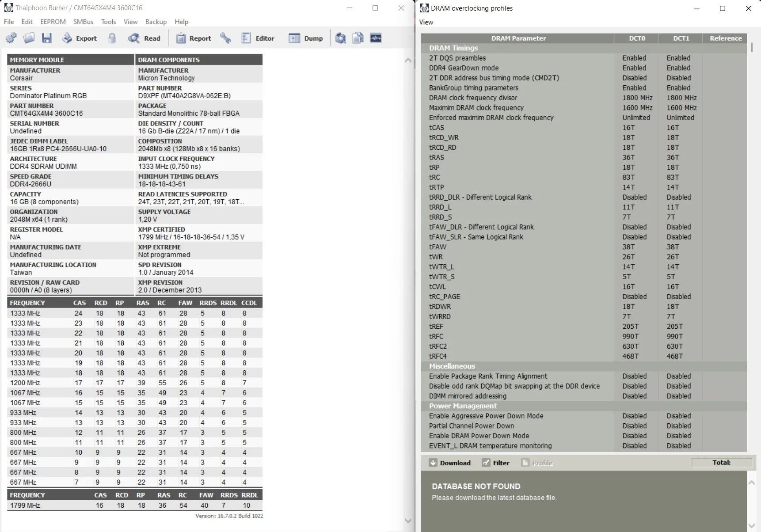The height and width of the screenshot is (532, 761).
Task: Click the 2.0 / December 2013 XMP revision
Action: coord(170,290)
